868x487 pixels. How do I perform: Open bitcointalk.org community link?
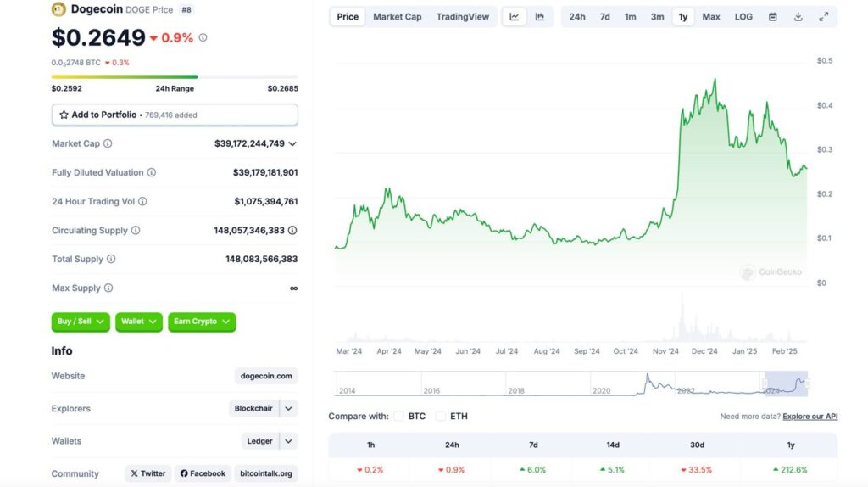(x=266, y=473)
